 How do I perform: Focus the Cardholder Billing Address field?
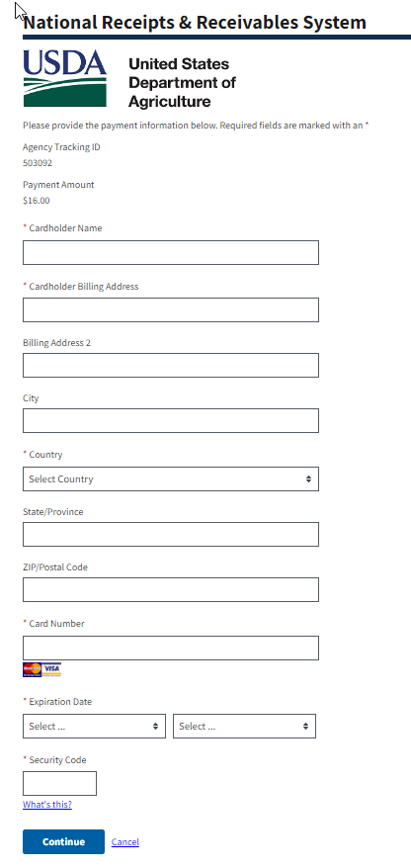(171, 310)
